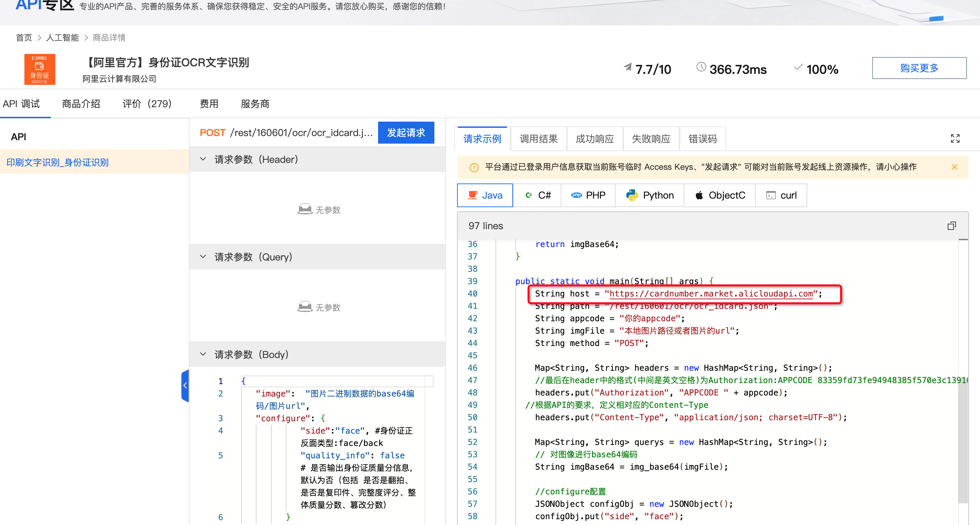Go to 首页 breadcrumb link

click(x=24, y=38)
